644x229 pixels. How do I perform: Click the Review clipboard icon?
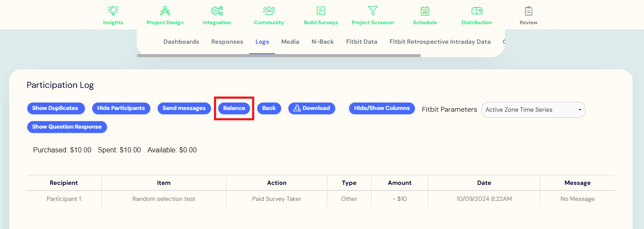tap(528, 11)
